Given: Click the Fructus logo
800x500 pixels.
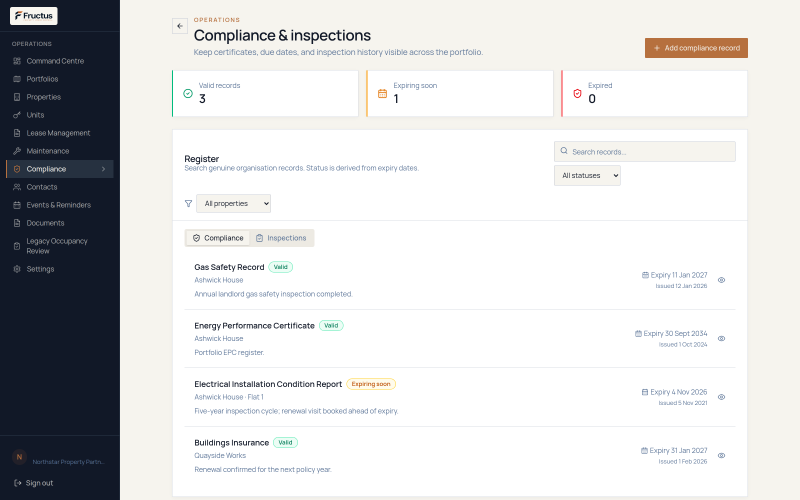Looking at the screenshot, I should (x=34, y=16).
